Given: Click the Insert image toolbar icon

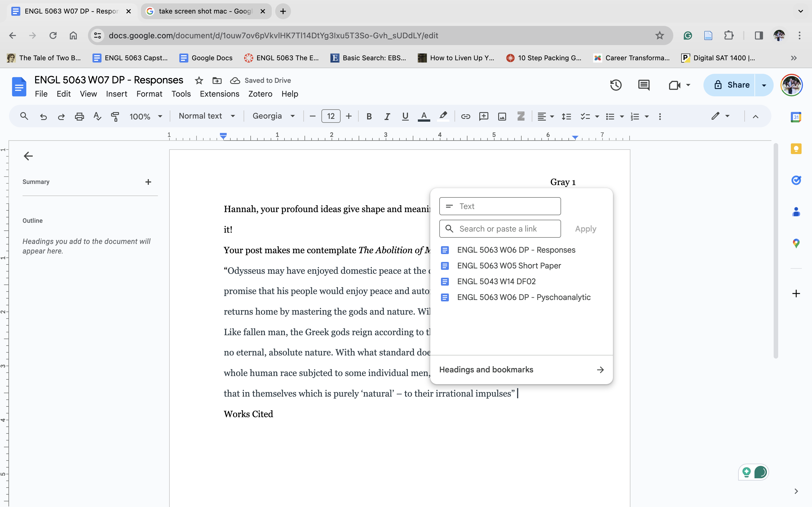Looking at the screenshot, I should (x=502, y=116).
